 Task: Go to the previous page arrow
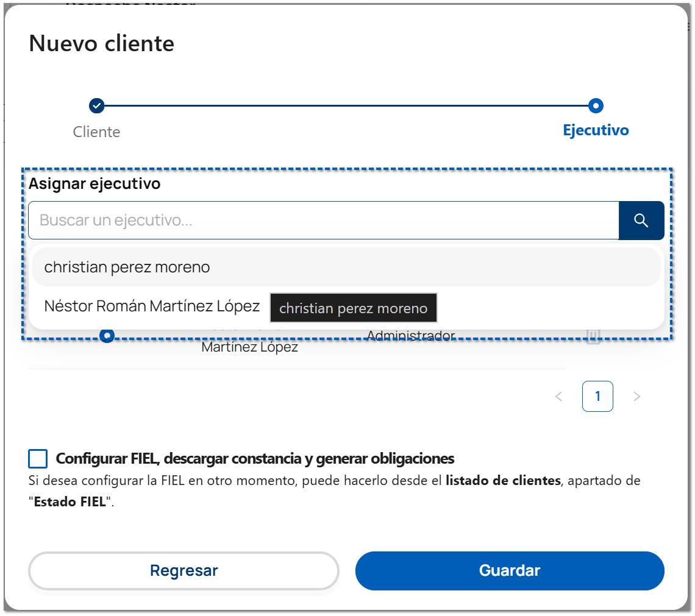pos(558,397)
